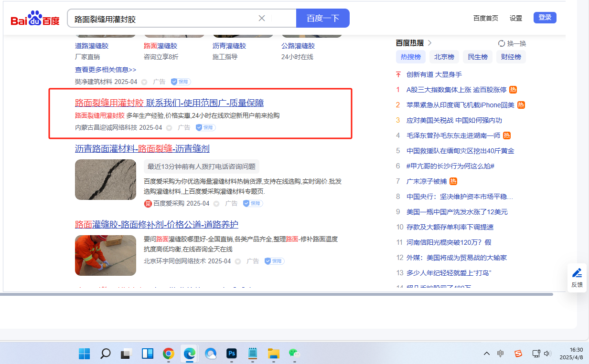
Task: Select the 财经榜 tab
Action: pyautogui.click(x=511, y=57)
